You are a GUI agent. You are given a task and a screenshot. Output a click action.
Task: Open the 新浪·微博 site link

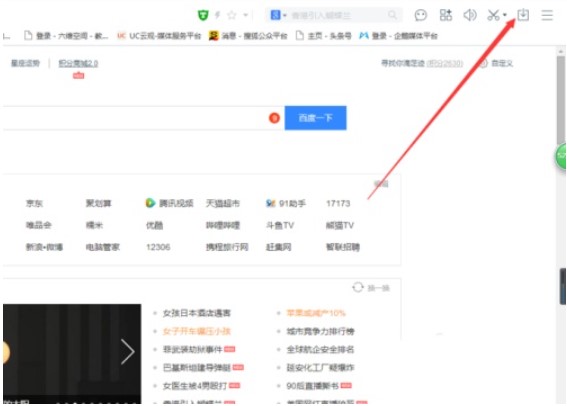click(44, 247)
